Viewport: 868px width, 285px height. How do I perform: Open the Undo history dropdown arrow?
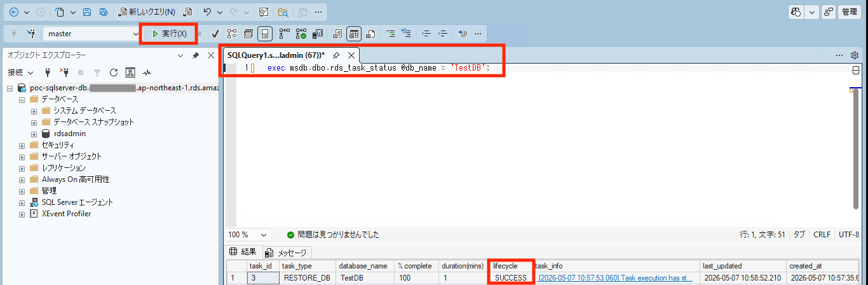220,12
